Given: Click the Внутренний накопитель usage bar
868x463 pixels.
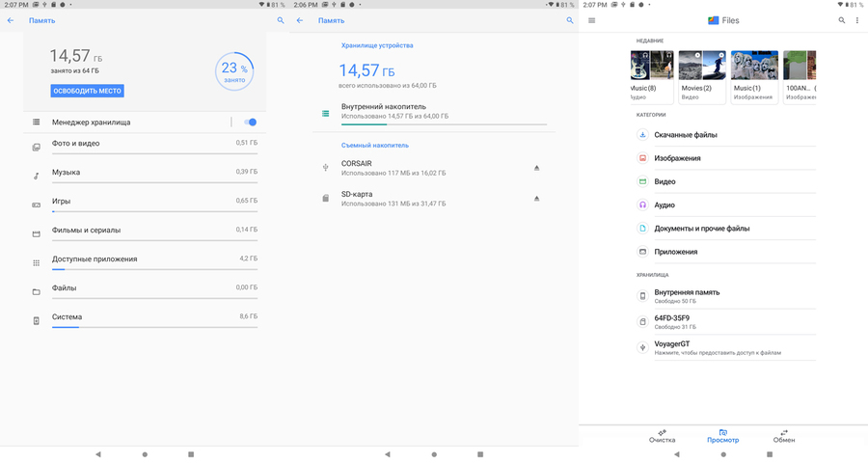Looking at the screenshot, I should coord(444,124).
